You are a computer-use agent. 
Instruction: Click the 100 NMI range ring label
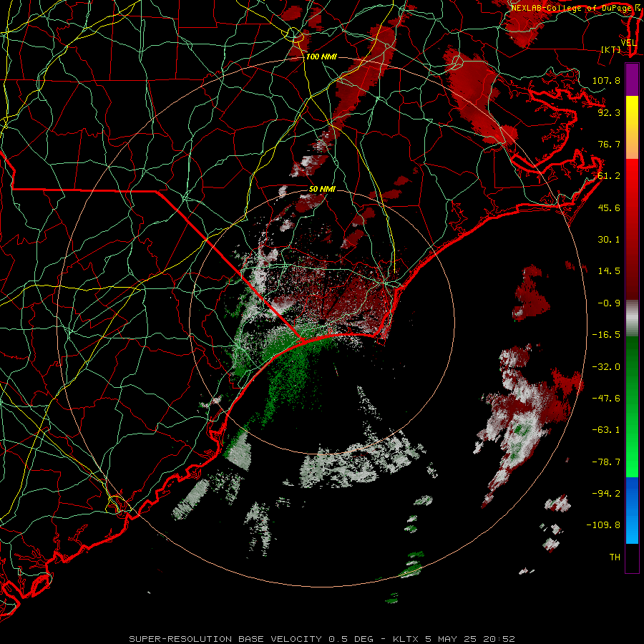click(x=321, y=57)
